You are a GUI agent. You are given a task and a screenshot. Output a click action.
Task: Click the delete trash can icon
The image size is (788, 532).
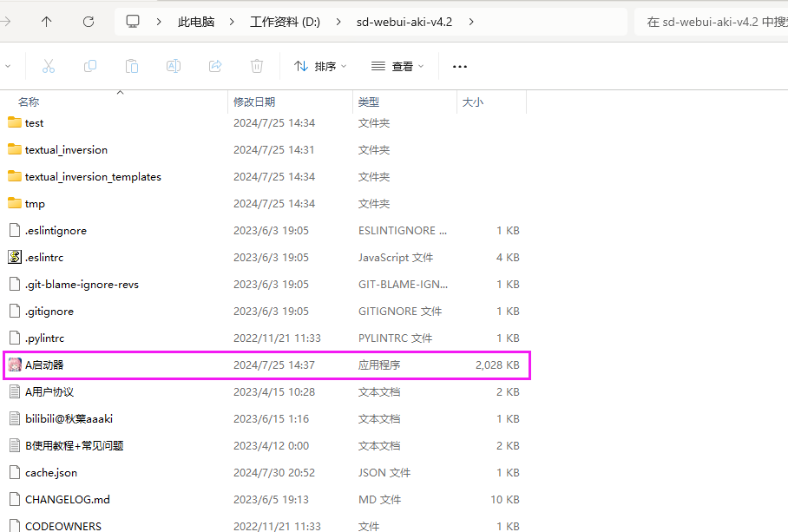[257, 66]
